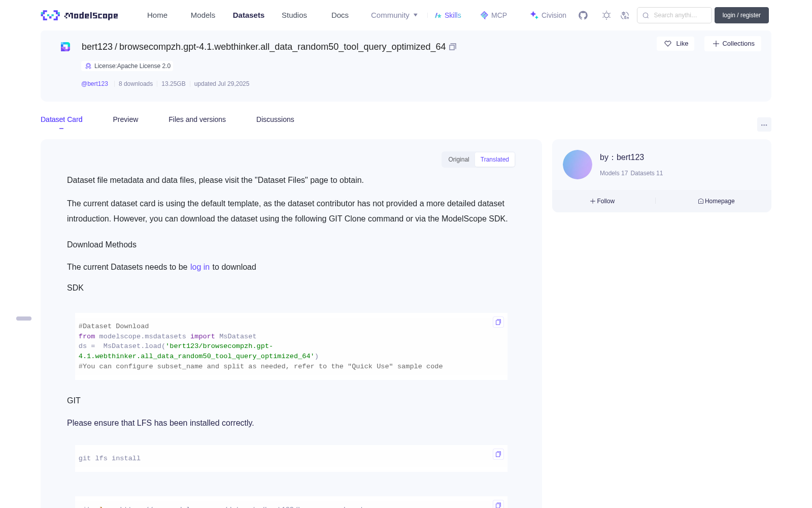Show the Original dataset card text
This screenshot has width=812, height=508.
(x=459, y=160)
